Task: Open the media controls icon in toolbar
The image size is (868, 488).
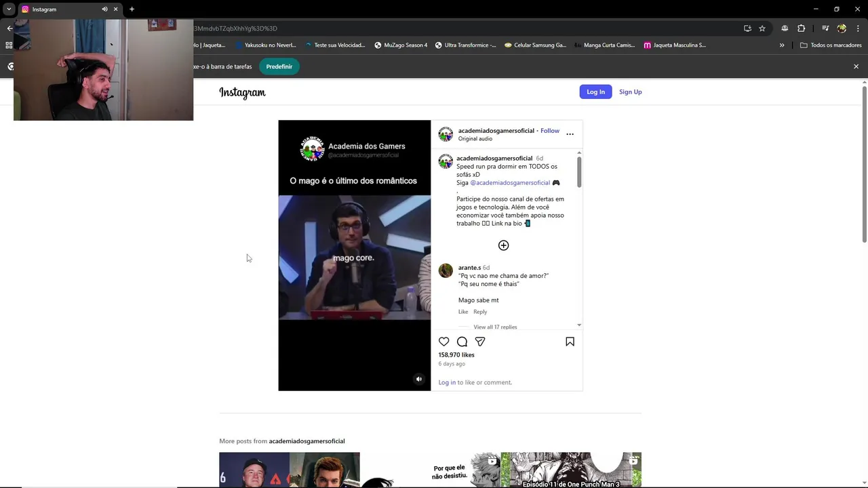Action: [x=825, y=28]
